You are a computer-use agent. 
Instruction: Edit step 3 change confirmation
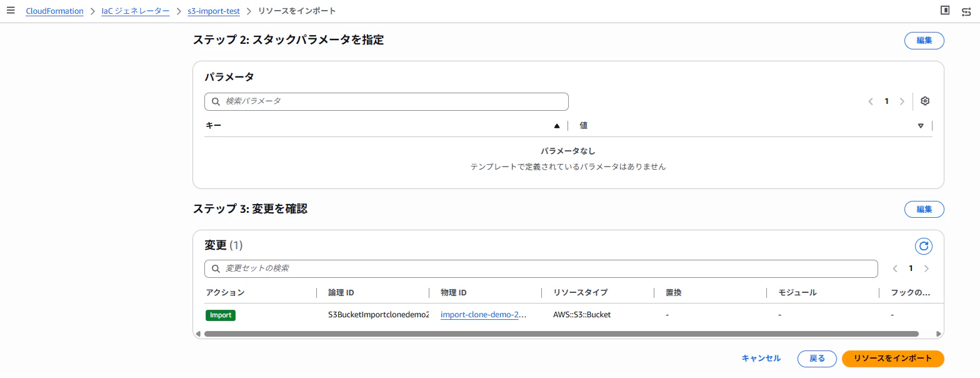[924, 210]
